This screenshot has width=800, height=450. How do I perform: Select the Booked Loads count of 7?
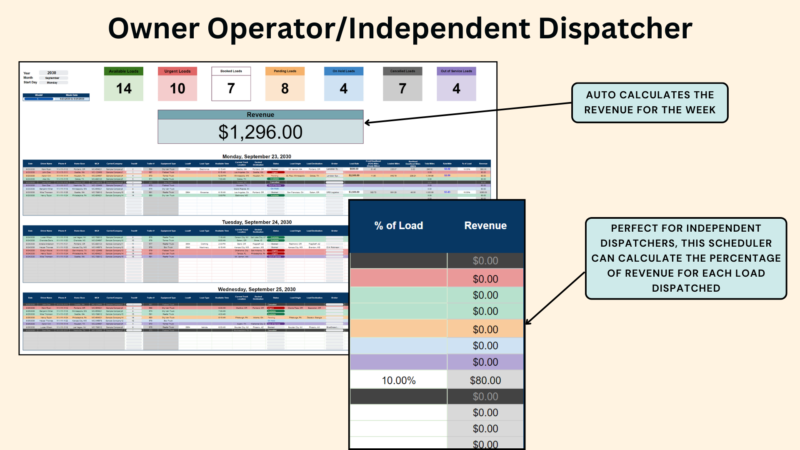point(231,88)
